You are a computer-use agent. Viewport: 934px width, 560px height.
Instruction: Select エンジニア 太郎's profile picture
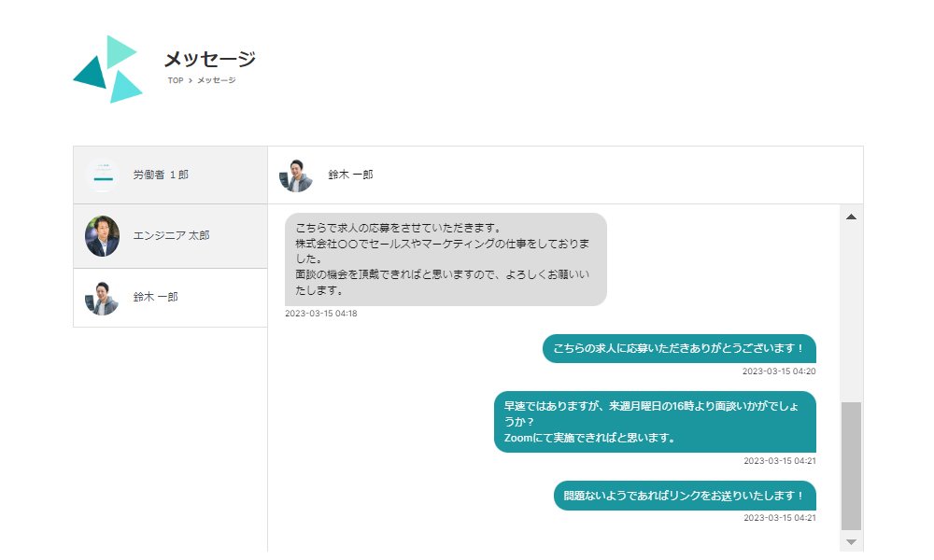pyautogui.click(x=102, y=236)
